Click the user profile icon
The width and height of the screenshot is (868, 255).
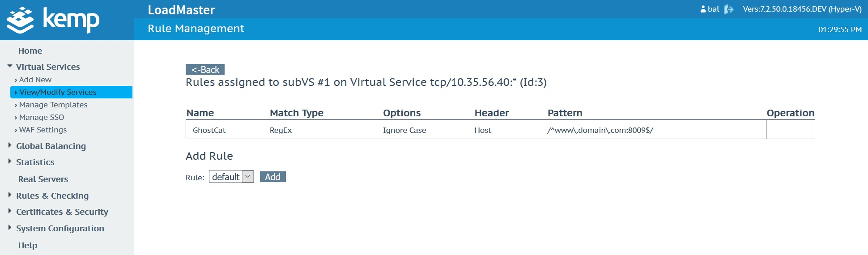point(703,9)
